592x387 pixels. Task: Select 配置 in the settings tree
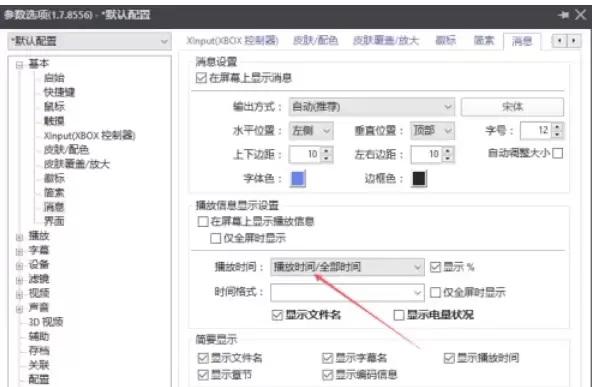(x=39, y=379)
